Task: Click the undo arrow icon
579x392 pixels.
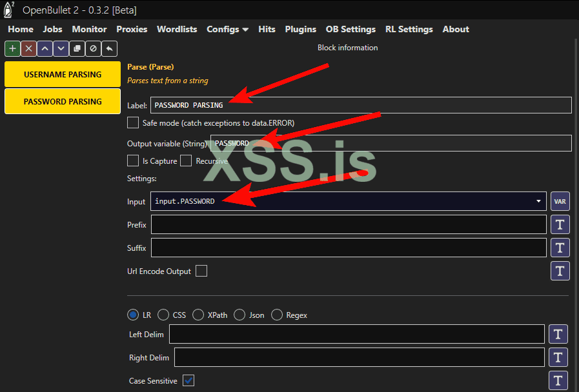Action: pos(109,48)
